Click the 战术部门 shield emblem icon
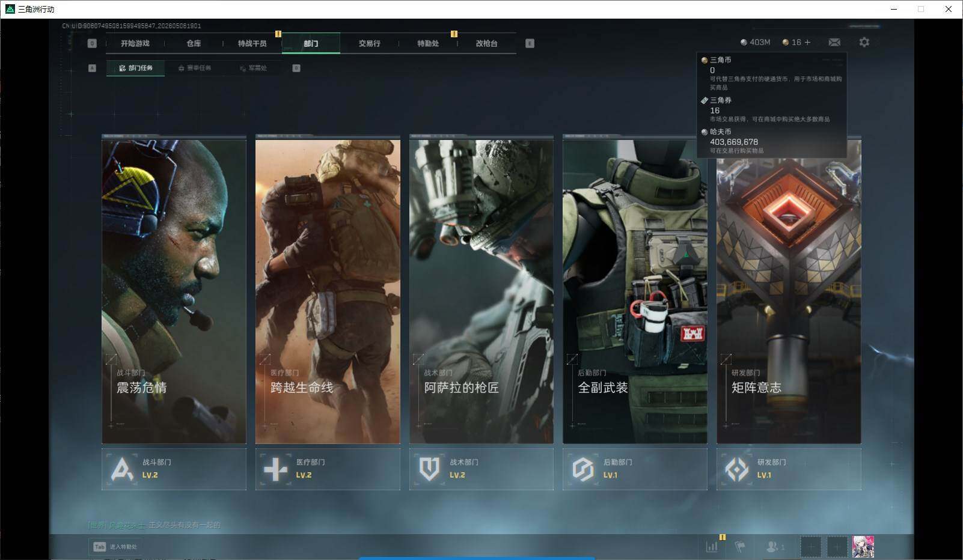 [x=429, y=469]
